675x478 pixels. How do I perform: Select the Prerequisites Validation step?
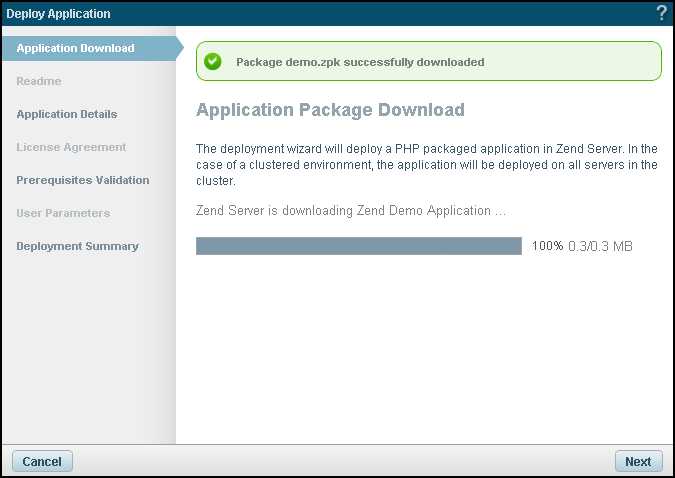pos(83,180)
